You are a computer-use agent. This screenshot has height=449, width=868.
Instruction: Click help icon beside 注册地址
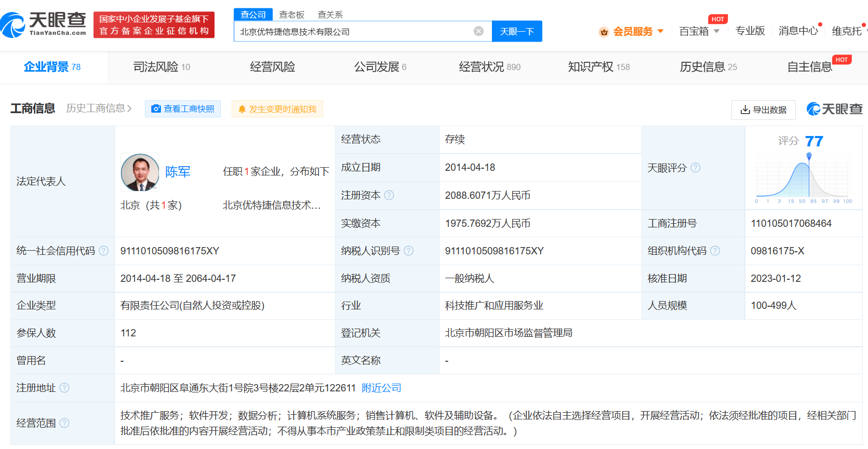pyautogui.click(x=64, y=388)
